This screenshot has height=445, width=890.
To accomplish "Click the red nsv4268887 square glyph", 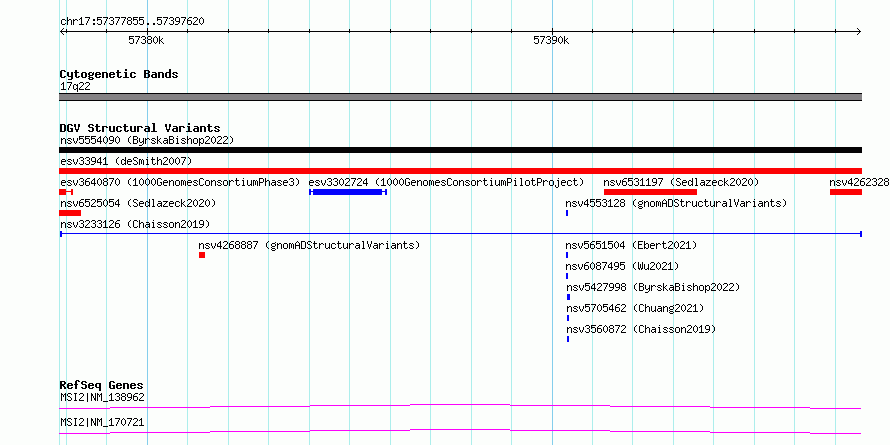I will (202, 255).
